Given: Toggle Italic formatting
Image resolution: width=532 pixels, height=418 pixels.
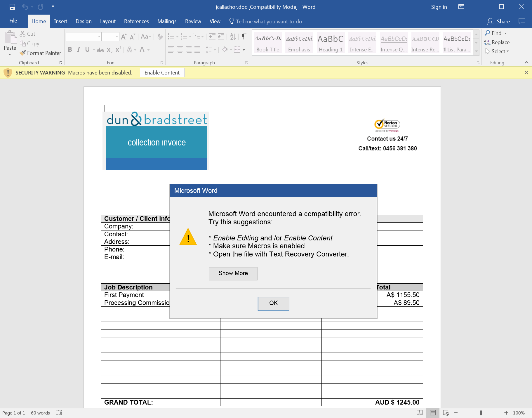Looking at the screenshot, I should (79, 50).
